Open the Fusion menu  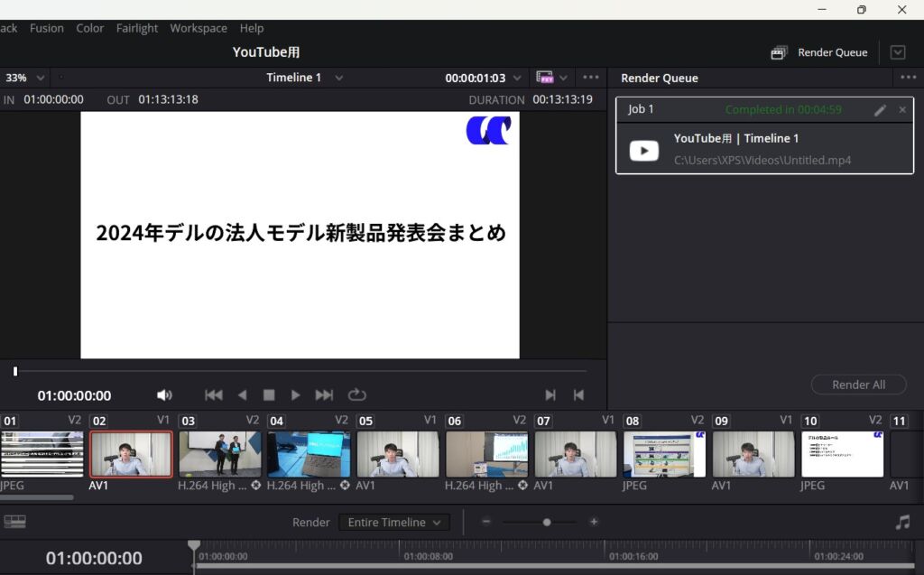tap(47, 28)
